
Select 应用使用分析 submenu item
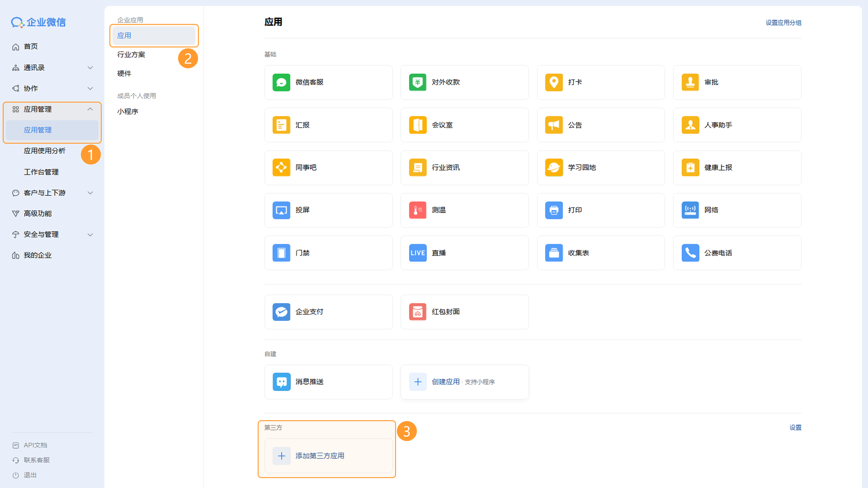point(45,151)
